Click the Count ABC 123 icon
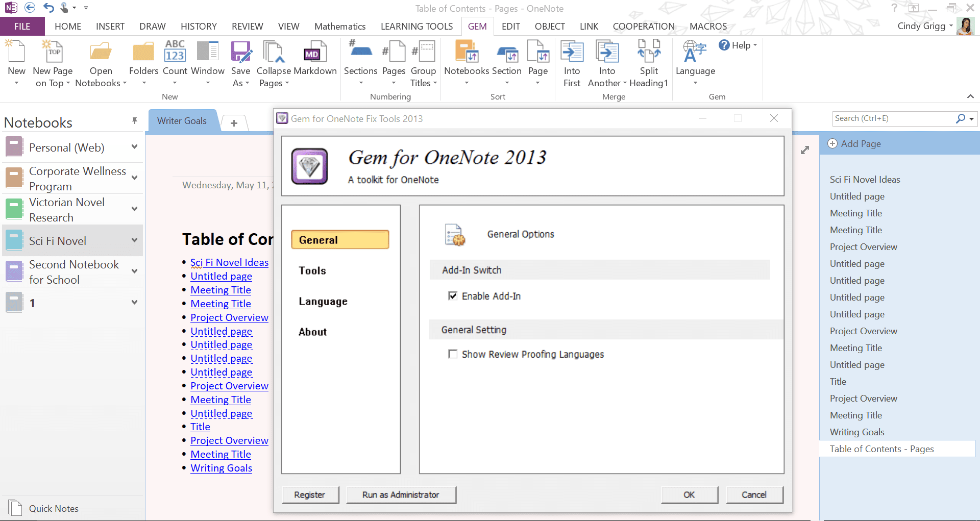Screen dimensions: 980x521 (175, 52)
